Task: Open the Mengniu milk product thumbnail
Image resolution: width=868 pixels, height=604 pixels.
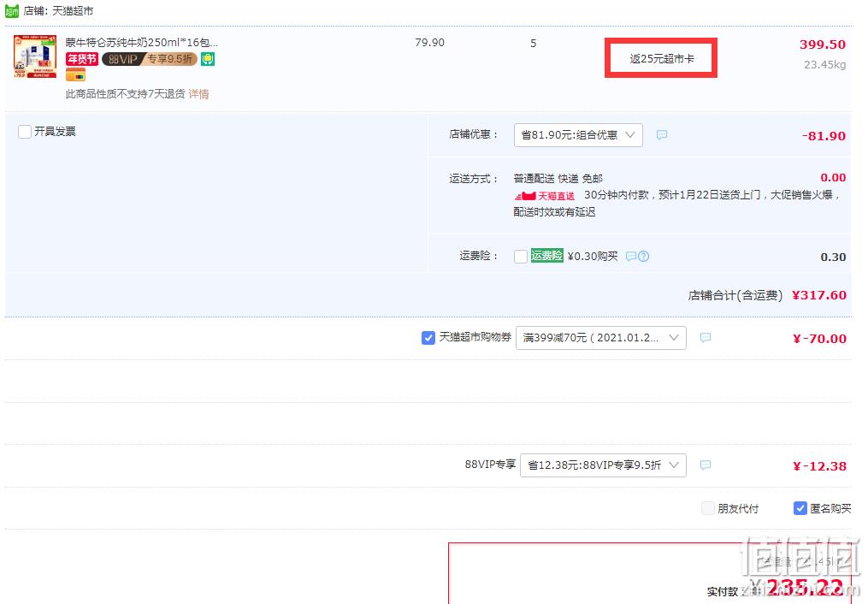Action: click(x=35, y=56)
